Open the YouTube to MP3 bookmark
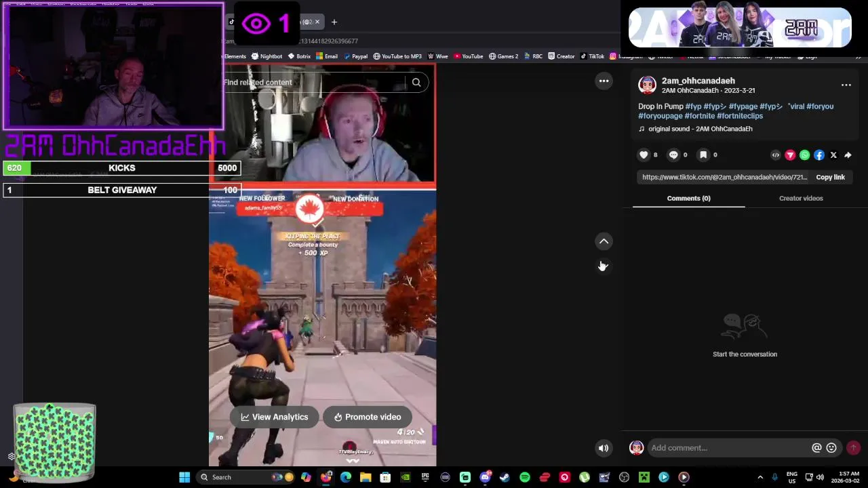Image resolution: width=868 pixels, height=488 pixels. point(397,56)
